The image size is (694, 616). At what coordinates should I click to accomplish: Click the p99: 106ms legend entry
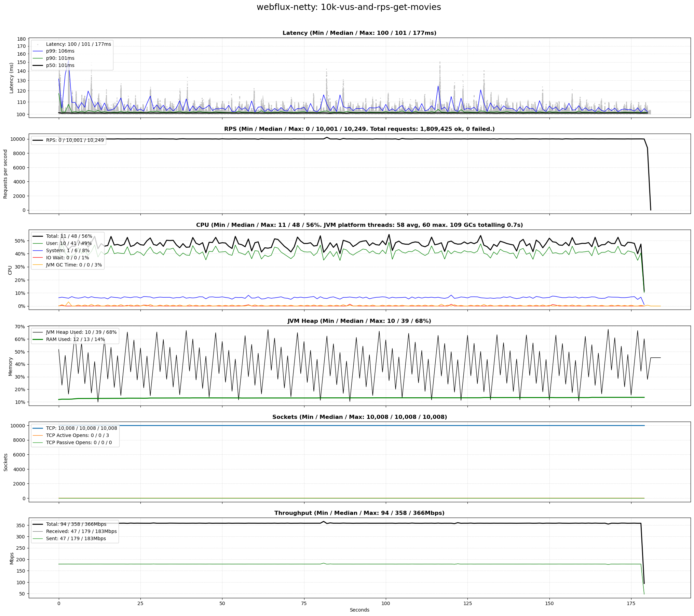[x=60, y=51]
